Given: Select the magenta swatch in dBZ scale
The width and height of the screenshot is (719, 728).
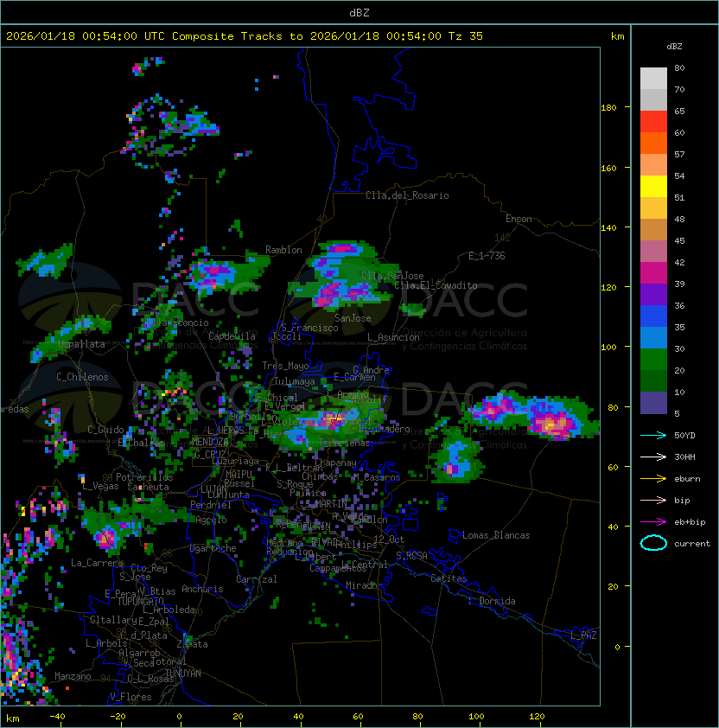Looking at the screenshot, I should point(653,273).
